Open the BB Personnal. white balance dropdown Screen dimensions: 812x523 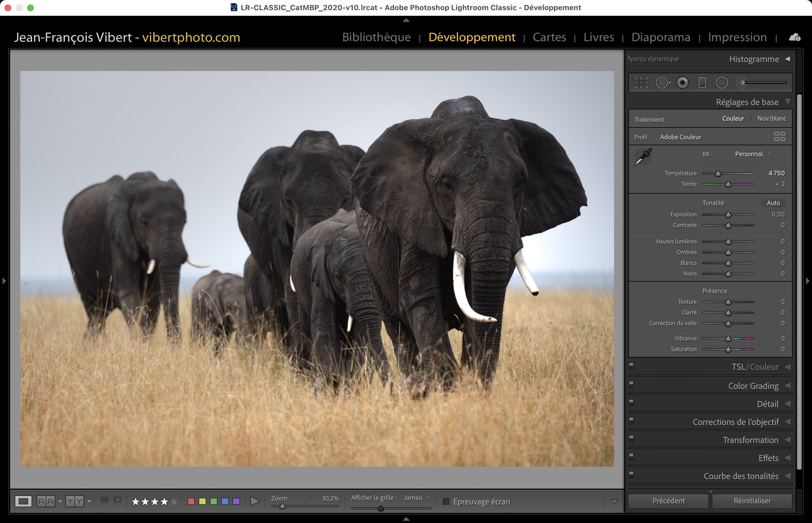753,154
